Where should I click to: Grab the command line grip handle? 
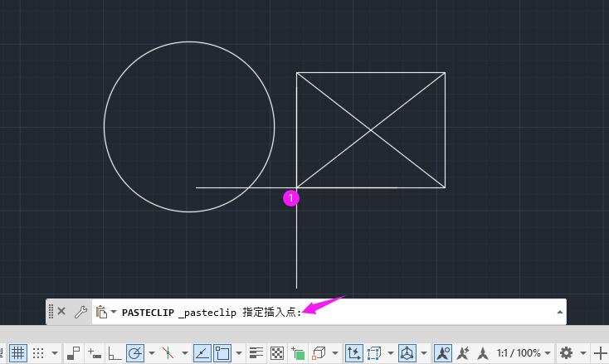coord(51,312)
